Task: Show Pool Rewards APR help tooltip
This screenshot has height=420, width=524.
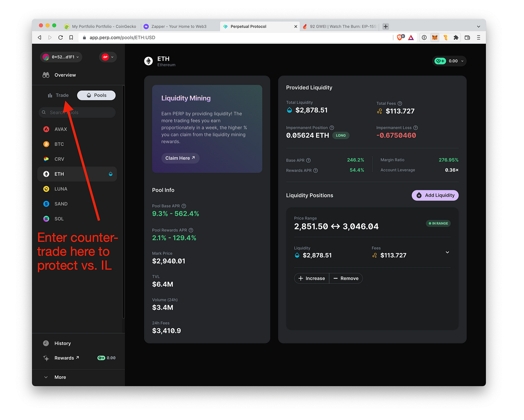Action: point(191,230)
